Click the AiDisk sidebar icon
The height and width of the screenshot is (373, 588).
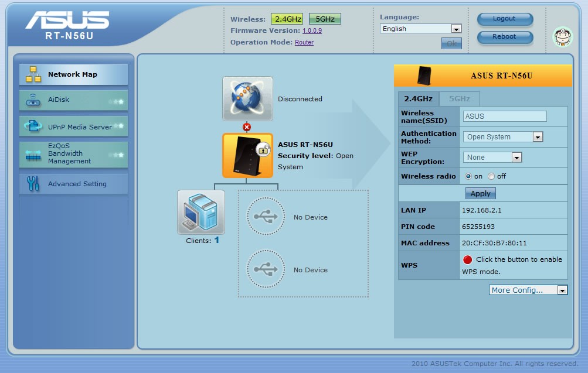33,100
